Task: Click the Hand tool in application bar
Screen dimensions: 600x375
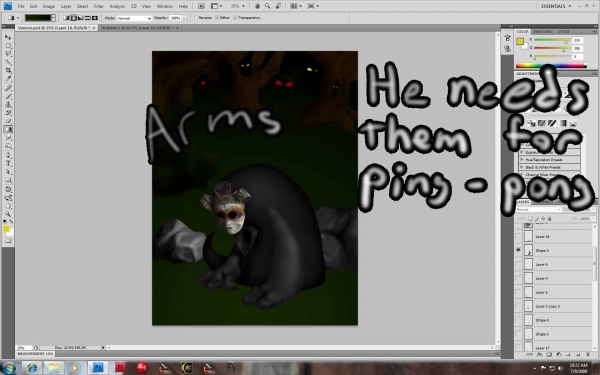Action: (258, 6)
